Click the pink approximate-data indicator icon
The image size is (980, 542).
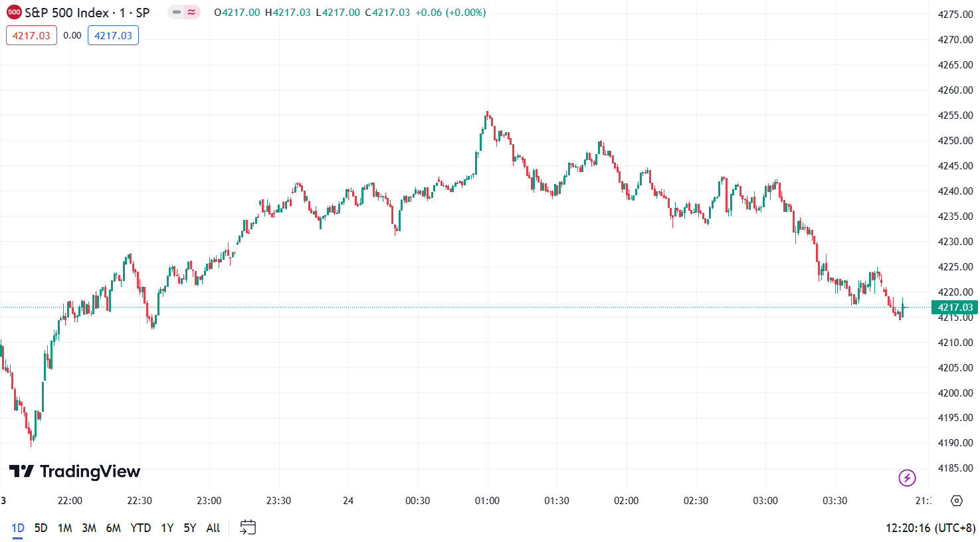[x=192, y=13]
